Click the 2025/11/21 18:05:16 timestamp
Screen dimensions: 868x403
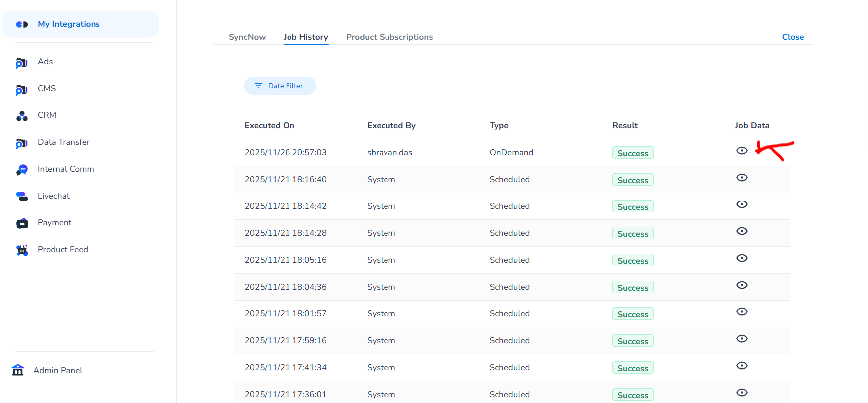point(286,260)
